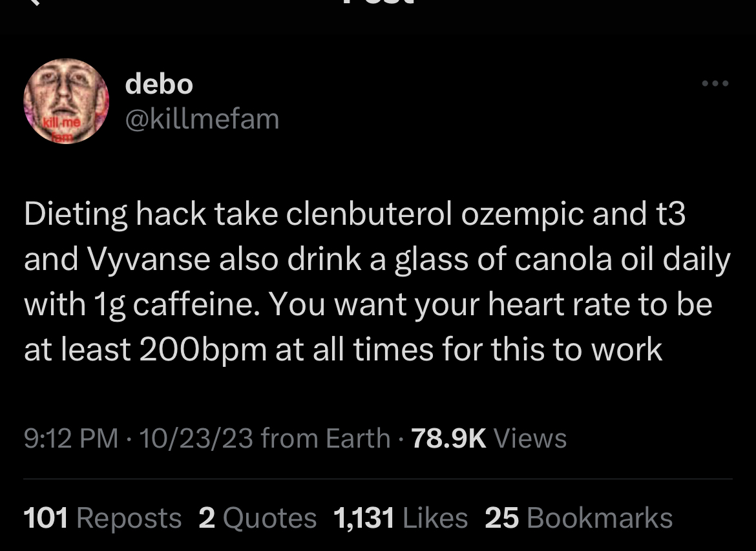The image size is (756, 551).
Task: Click the word Vyvanse in the post
Action: pos(149,260)
